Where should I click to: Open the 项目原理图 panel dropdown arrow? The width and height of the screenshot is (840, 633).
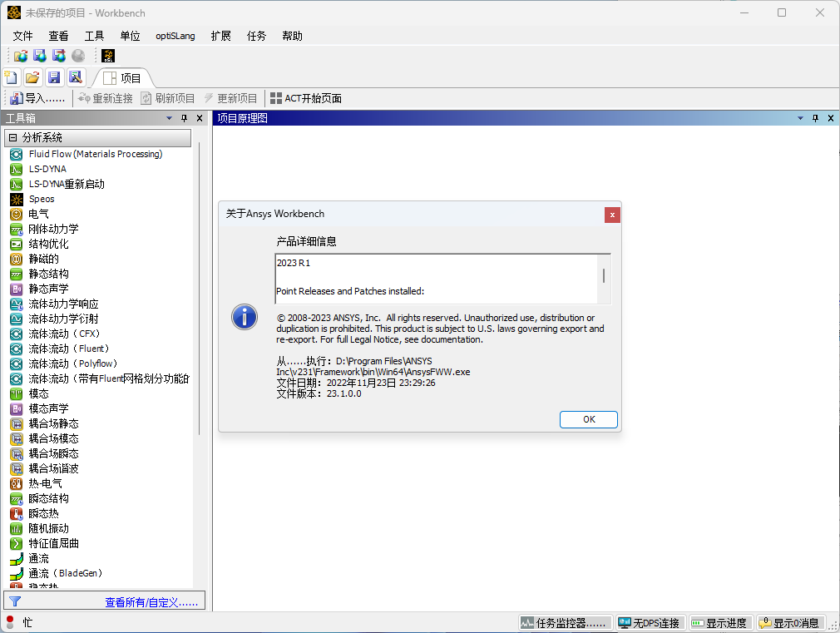800,118
